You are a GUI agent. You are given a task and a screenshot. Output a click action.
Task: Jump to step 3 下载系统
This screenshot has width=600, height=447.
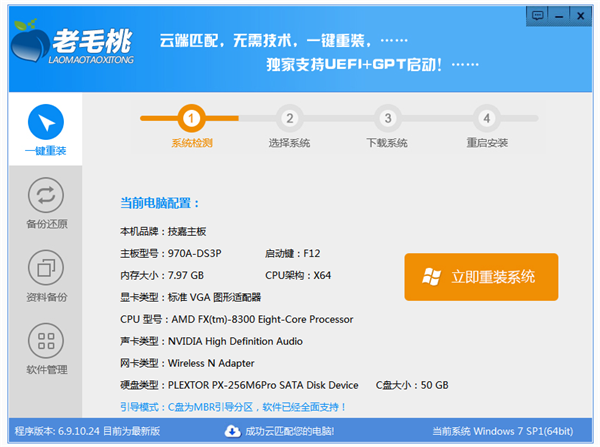(387, 118)
